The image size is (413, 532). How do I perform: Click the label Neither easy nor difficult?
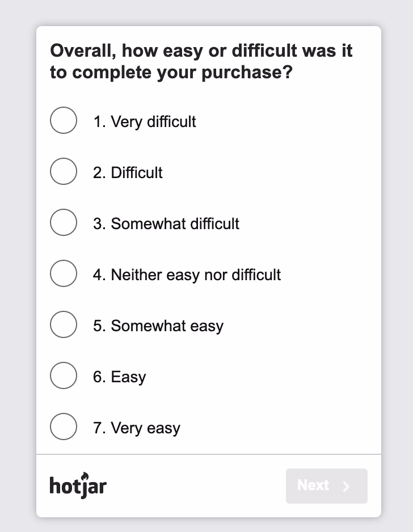click(186, 275)
